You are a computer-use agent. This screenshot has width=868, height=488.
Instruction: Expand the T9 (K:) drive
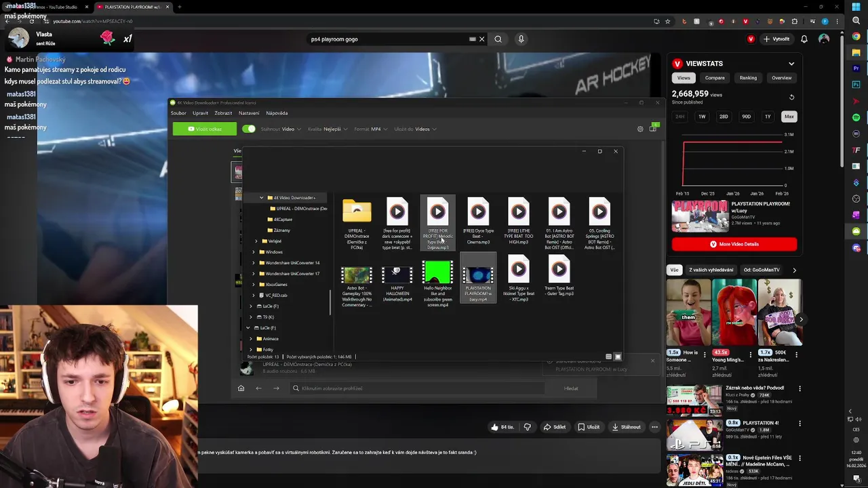tap(250, 317)
